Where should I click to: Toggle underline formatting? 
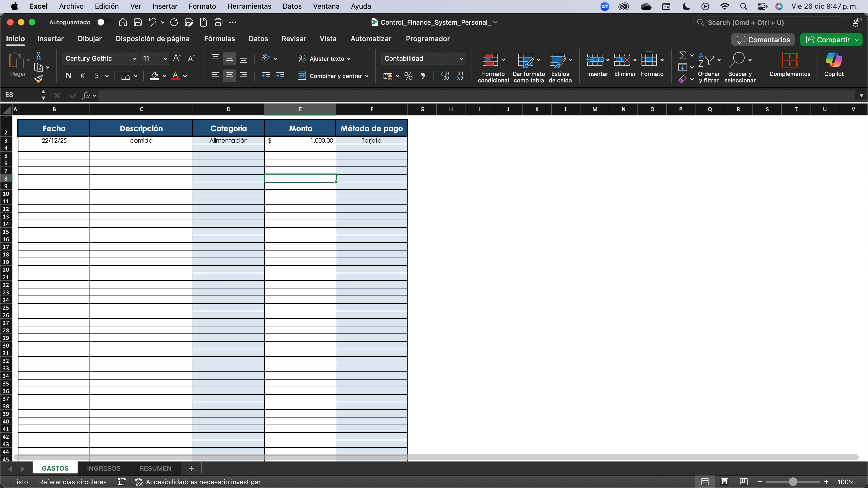point(97,76)
